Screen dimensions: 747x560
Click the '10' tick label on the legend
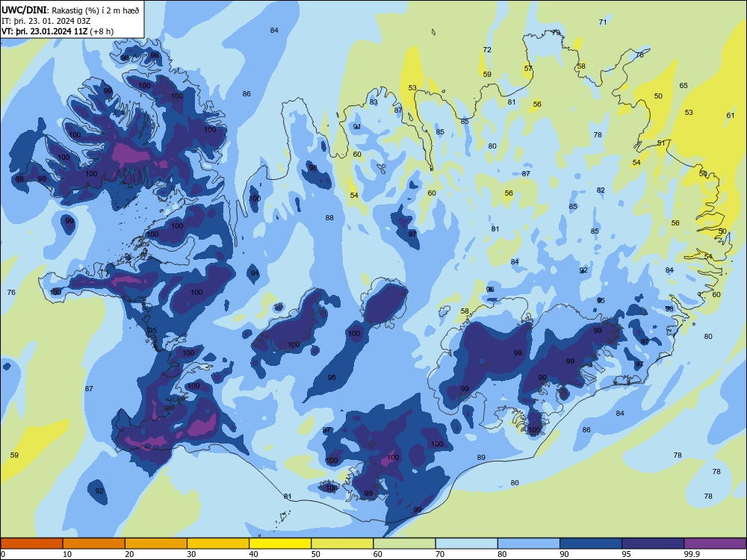click(x=67, y=554)
